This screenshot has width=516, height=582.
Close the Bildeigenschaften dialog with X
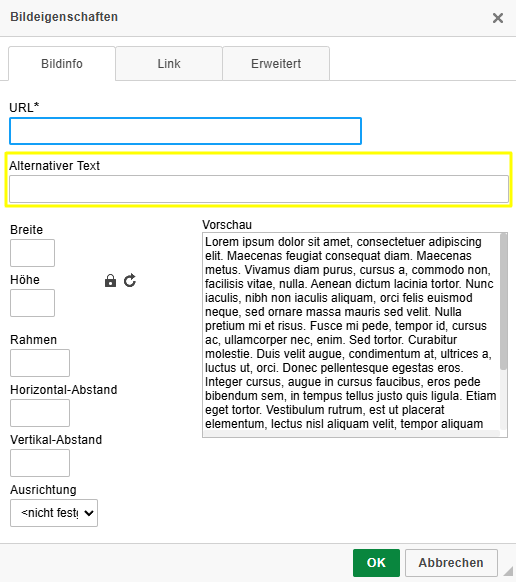[x=498, y=17]
